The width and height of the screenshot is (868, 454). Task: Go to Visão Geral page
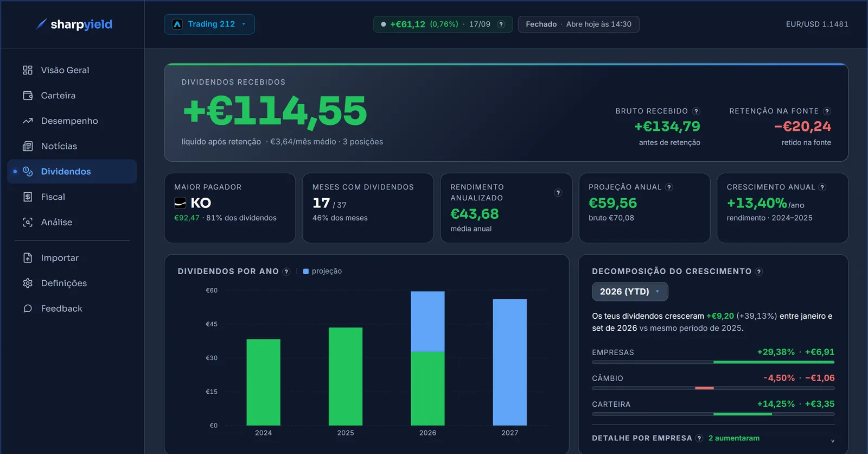[x=72, y=70]
